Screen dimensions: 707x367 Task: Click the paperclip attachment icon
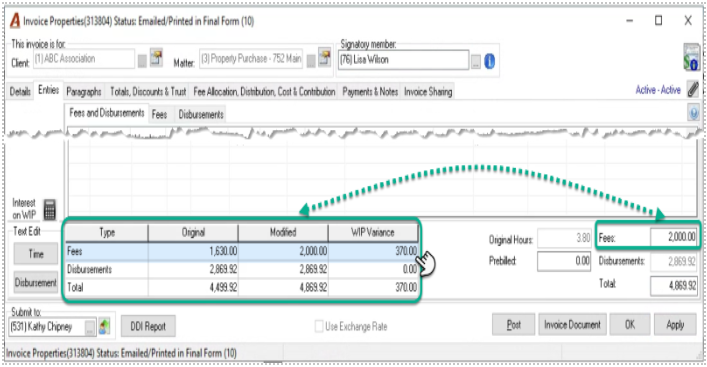coord(693,89)
